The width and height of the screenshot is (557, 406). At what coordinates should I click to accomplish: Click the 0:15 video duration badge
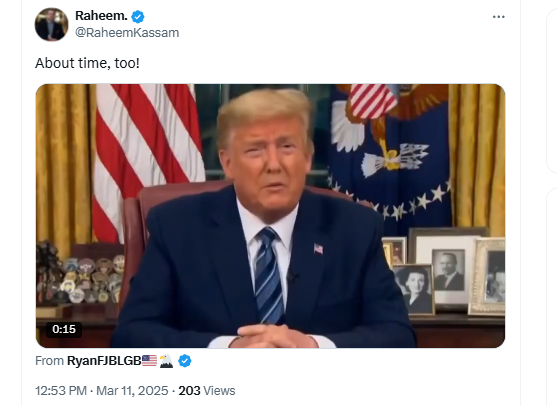pos(64,329)
